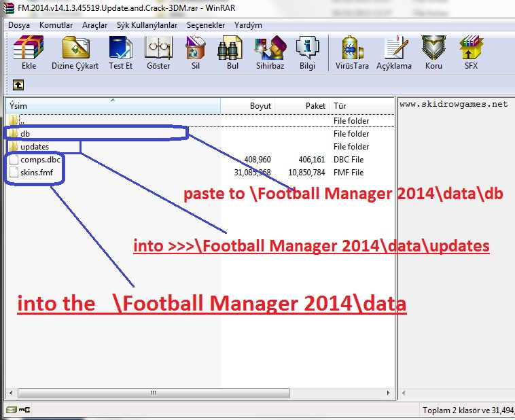Select the skins.fmf file
This screenshot has height=420, width=515.
[x=36, y=173]
